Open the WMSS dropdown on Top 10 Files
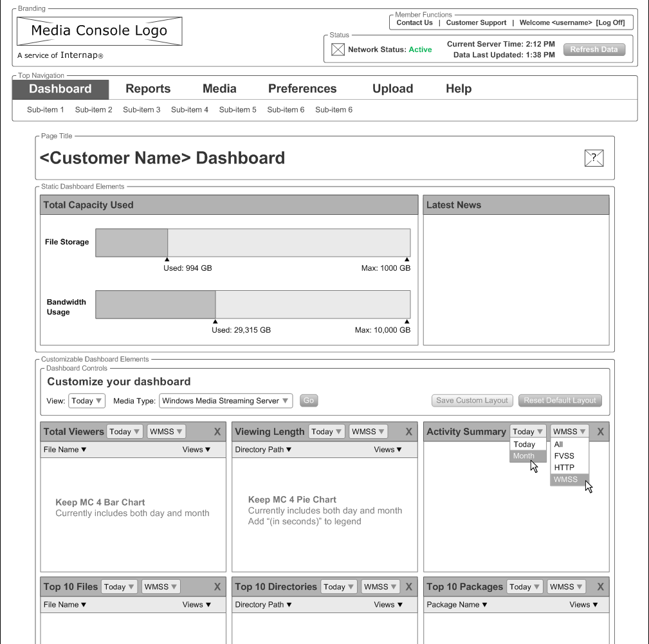649x644 pixels. coord(160,586)
